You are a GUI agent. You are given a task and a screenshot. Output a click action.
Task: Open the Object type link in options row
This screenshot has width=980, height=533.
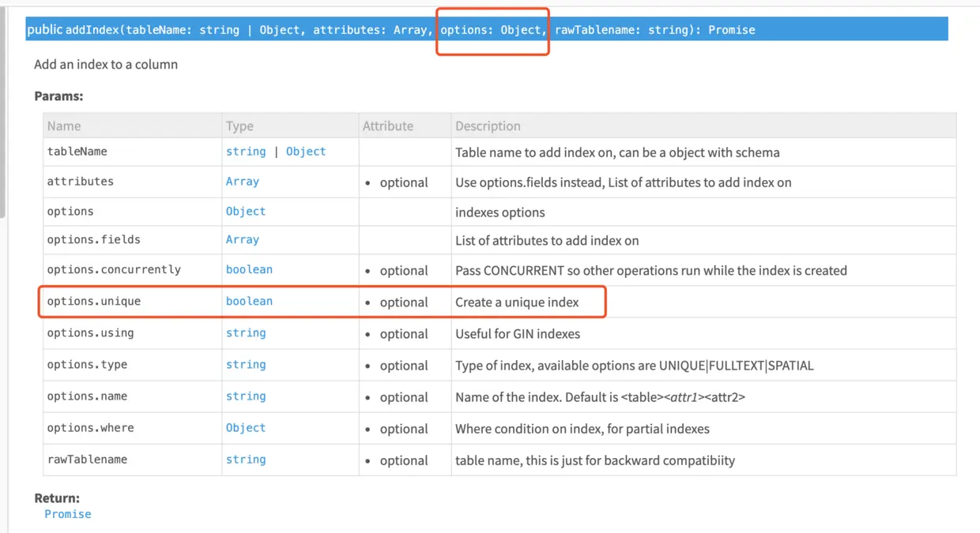click(246, 212)
